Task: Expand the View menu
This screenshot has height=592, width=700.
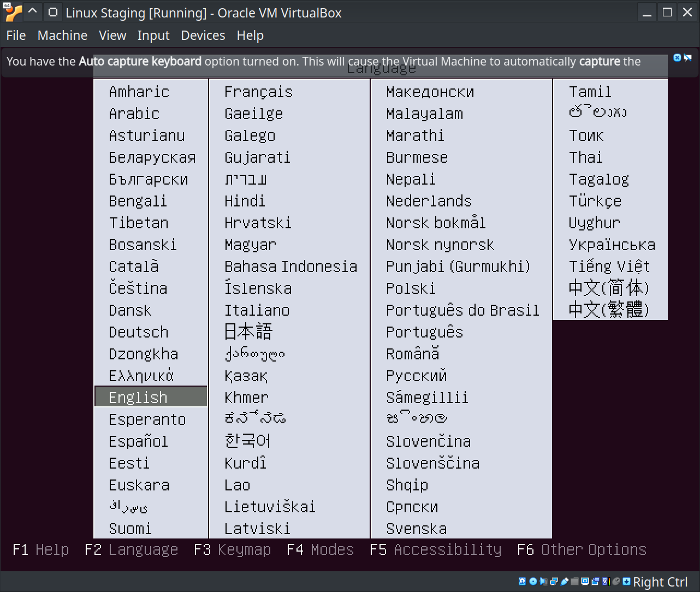Action: click(112, 35)
